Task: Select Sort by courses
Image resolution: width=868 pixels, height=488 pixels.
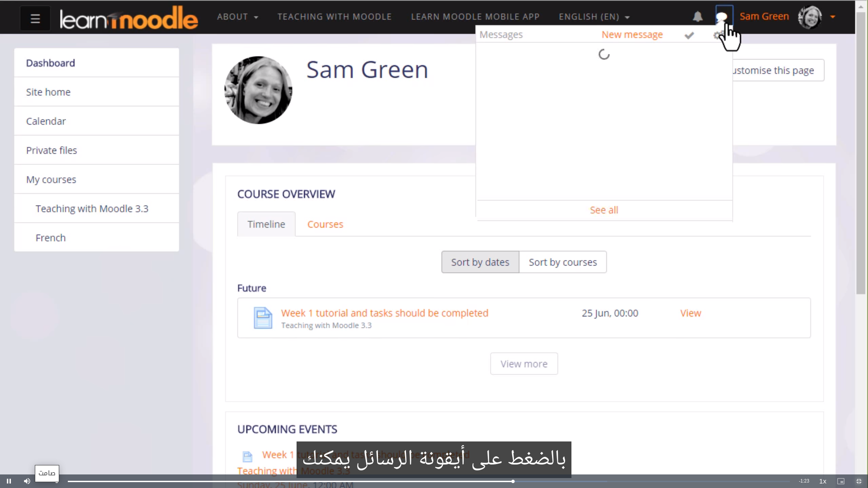Action: click(563, 262)
